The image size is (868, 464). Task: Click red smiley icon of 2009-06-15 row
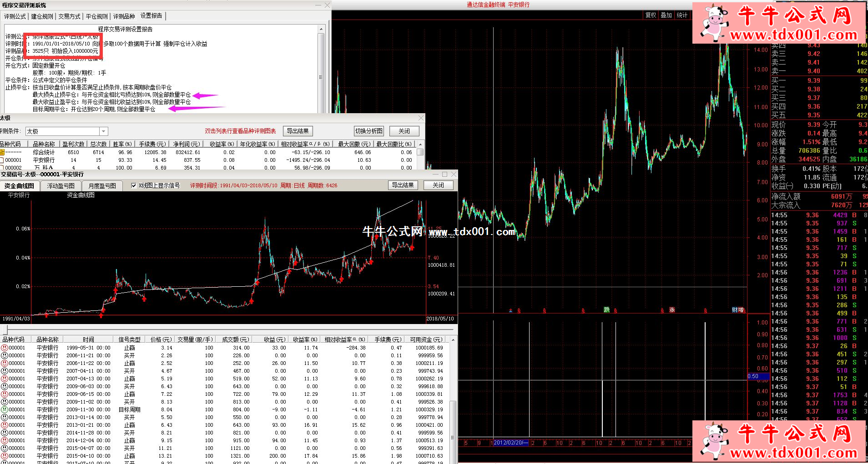pyautogui.click(x=5, y=394)
